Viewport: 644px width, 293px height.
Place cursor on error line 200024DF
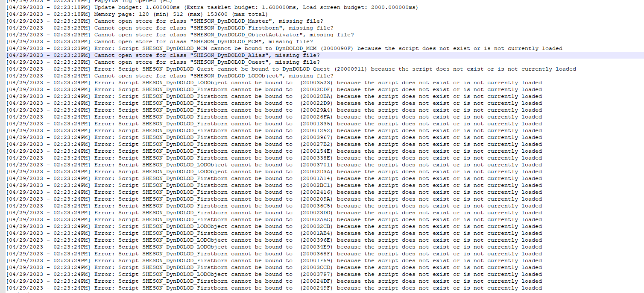[274, 281]
